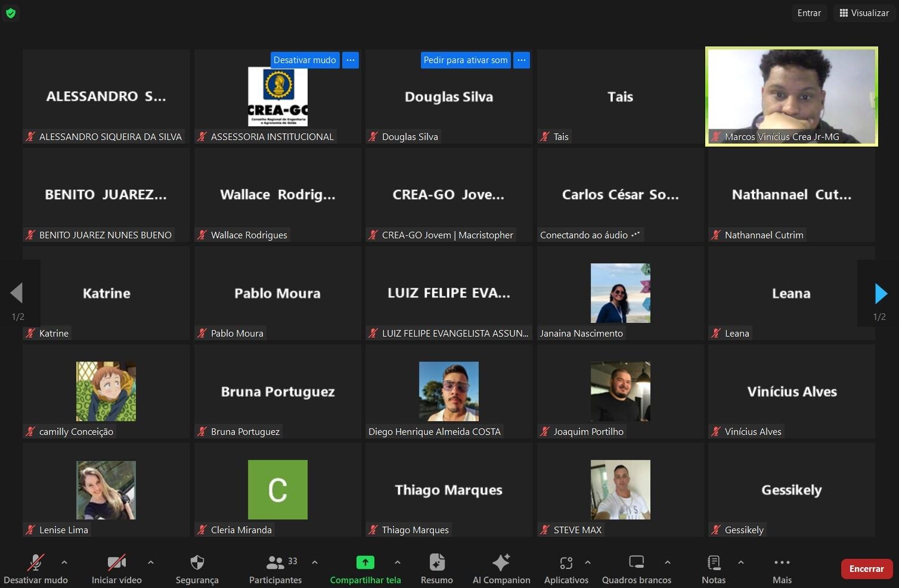Go to next gallery page arrow
Viewport: 899px width, 588px height.
[x=881, y=293]
